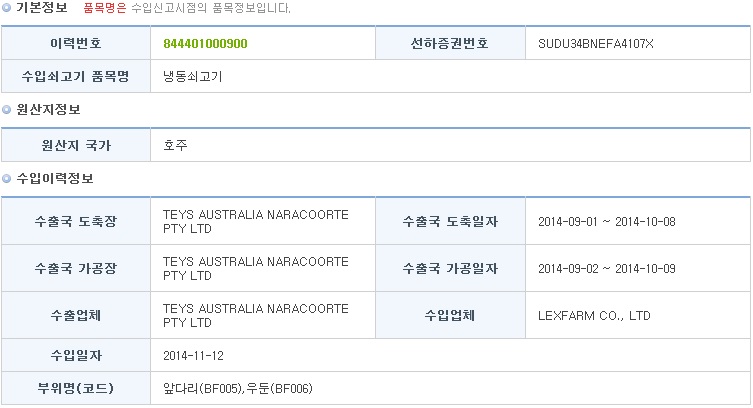Screen dimensions: 753x408
Task: Click the 부위명(코드) row label
Action: point(76,388)
